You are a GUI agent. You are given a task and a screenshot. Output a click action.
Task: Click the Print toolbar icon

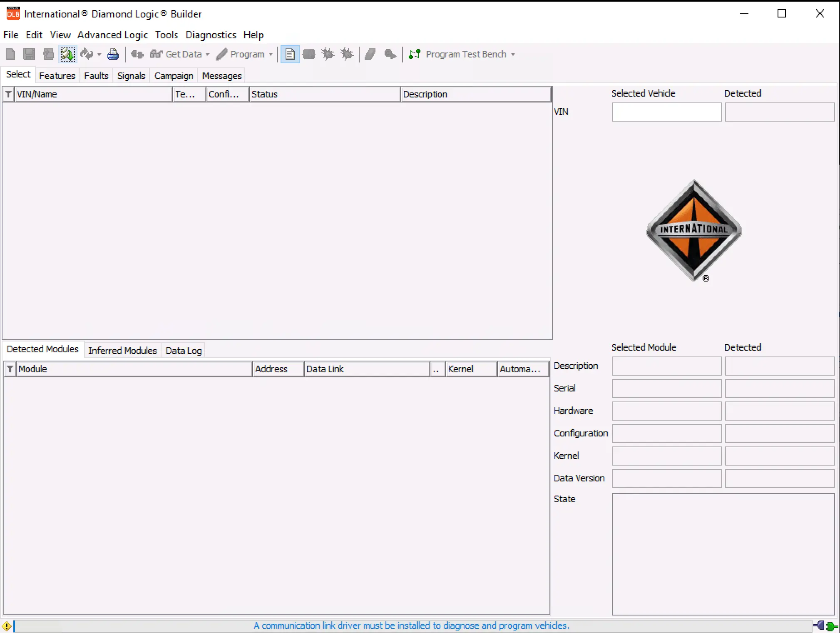(113, 54)
